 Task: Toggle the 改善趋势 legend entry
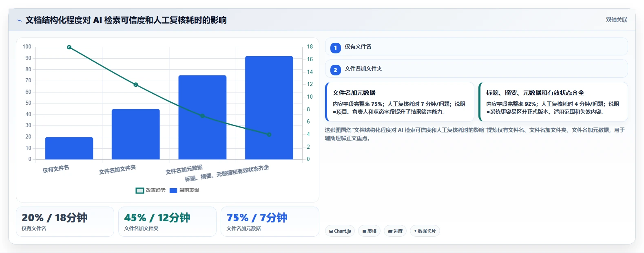point(150,190)
